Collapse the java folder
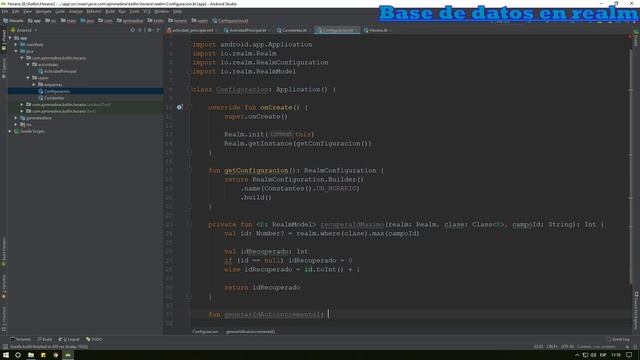The image size is (640, 360). point(16,51)
